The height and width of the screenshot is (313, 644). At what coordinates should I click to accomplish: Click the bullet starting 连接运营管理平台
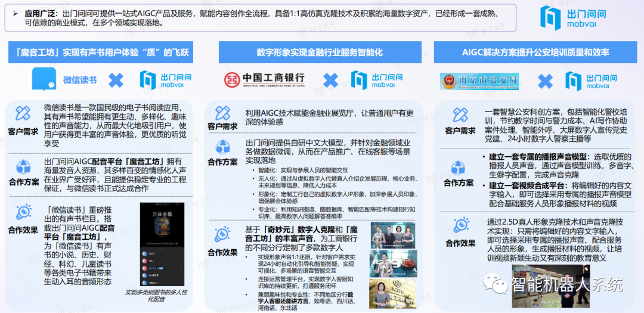(x=304, y=282)
